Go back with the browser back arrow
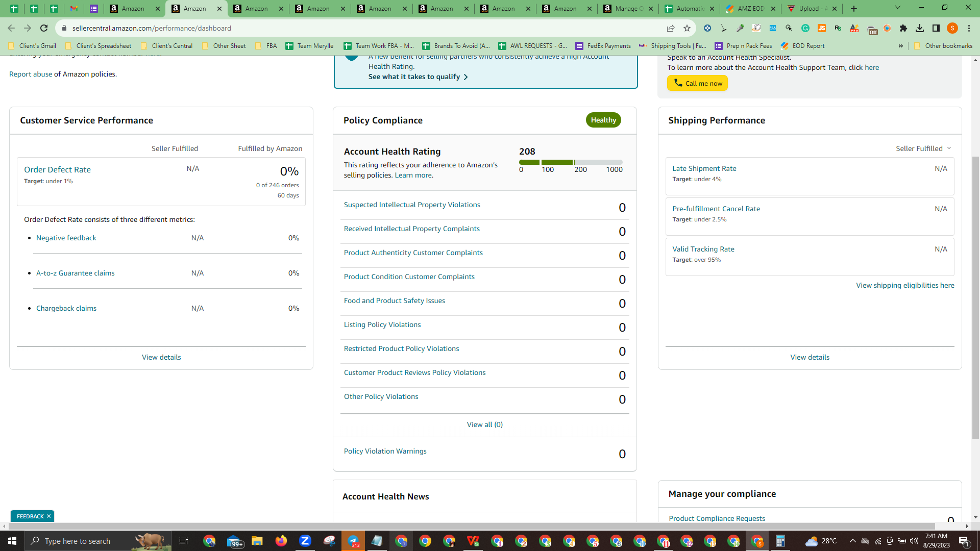Image resolution: width=980 pixels, height=551 pixels. click(x=11, y=28)
